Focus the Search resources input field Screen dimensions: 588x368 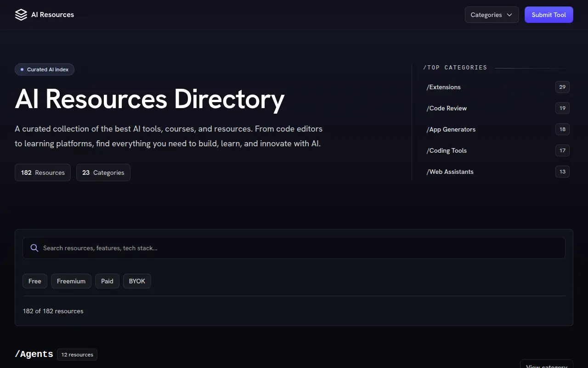[x=294, y=248]
